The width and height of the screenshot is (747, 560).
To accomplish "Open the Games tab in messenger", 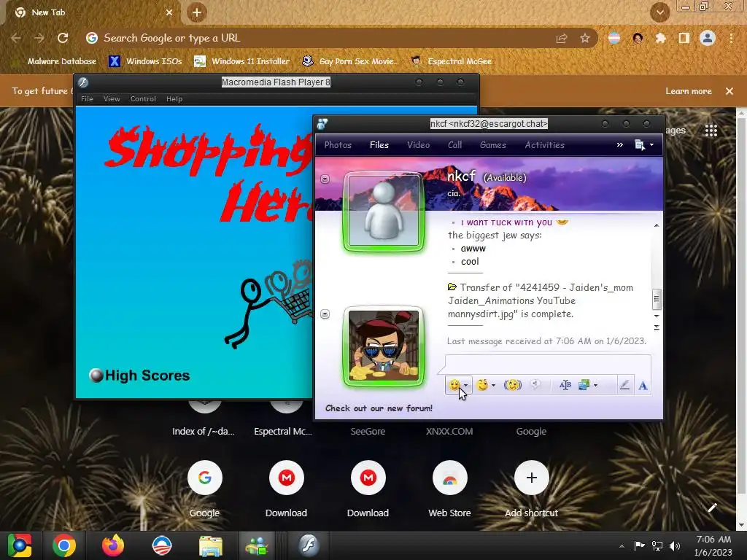I will [x=492, y=145].
